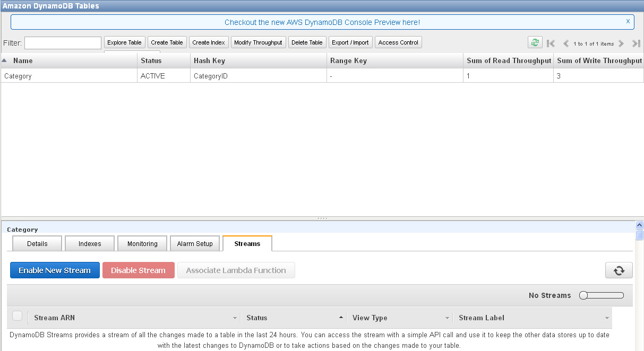
Task: Open Export / Import options
Action: (x=350, y=42)
